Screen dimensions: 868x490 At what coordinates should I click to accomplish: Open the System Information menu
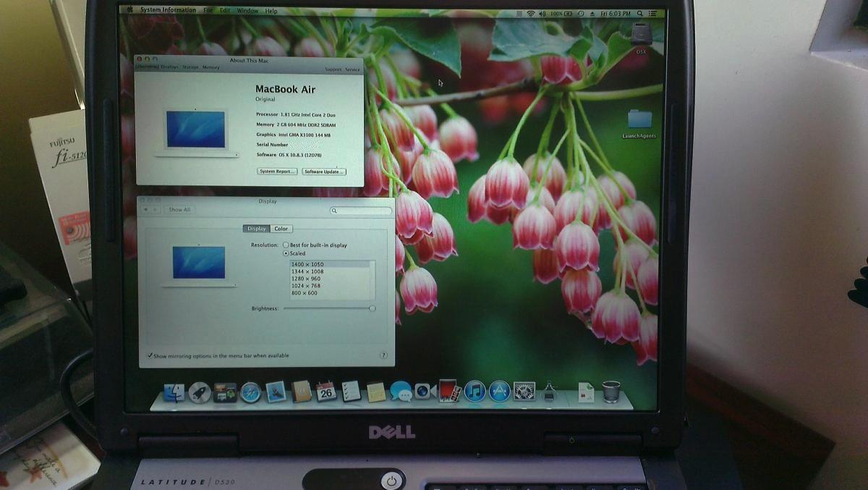pyautogui.click(x=168, y=10)
